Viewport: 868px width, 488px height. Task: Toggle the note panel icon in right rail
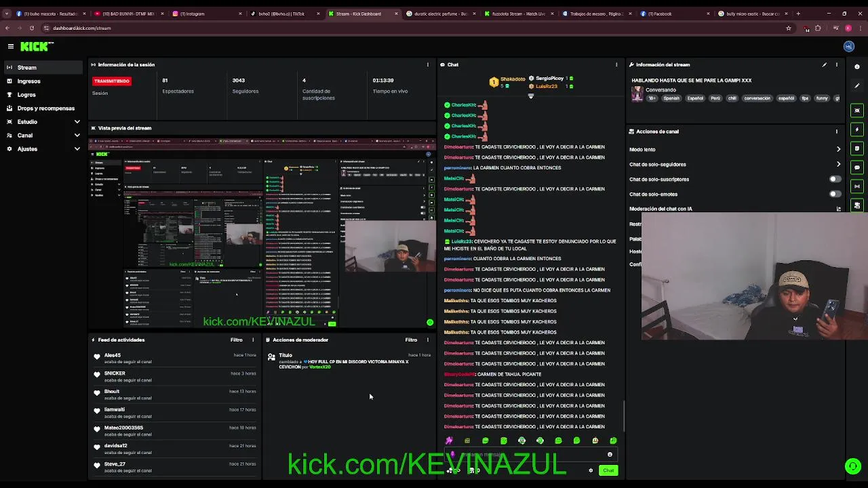click(x=858, y=148)
